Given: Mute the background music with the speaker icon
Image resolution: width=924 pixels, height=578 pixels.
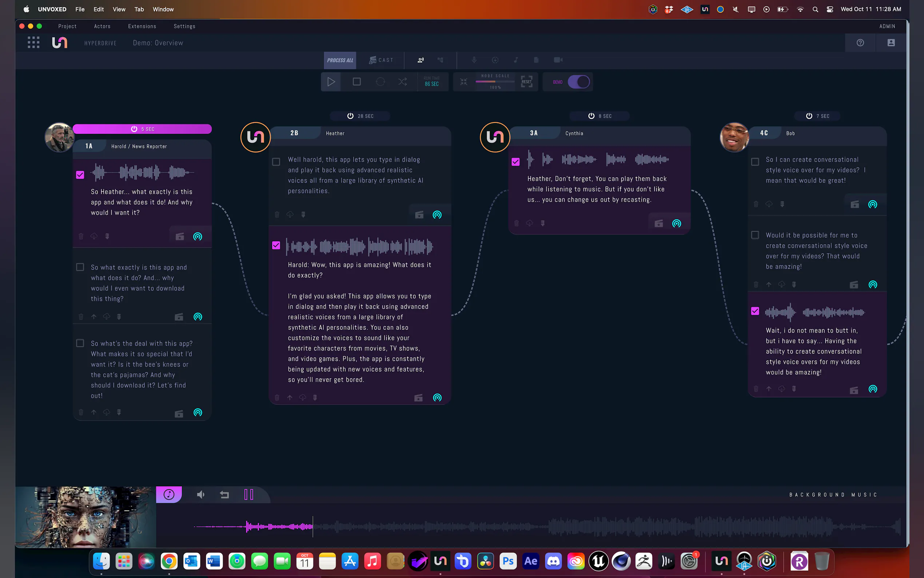Looking at the screenshot, I should (x=200, y=495).
